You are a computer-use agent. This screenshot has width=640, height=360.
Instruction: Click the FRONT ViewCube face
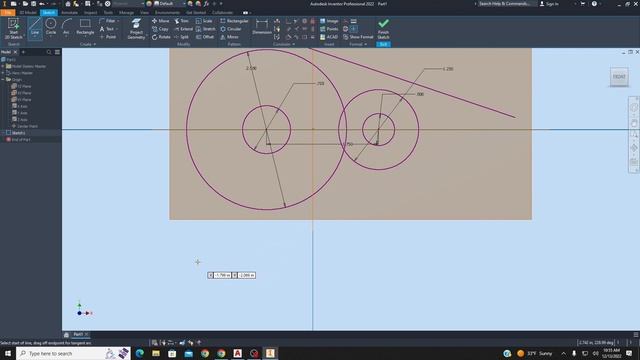(619, 77)
